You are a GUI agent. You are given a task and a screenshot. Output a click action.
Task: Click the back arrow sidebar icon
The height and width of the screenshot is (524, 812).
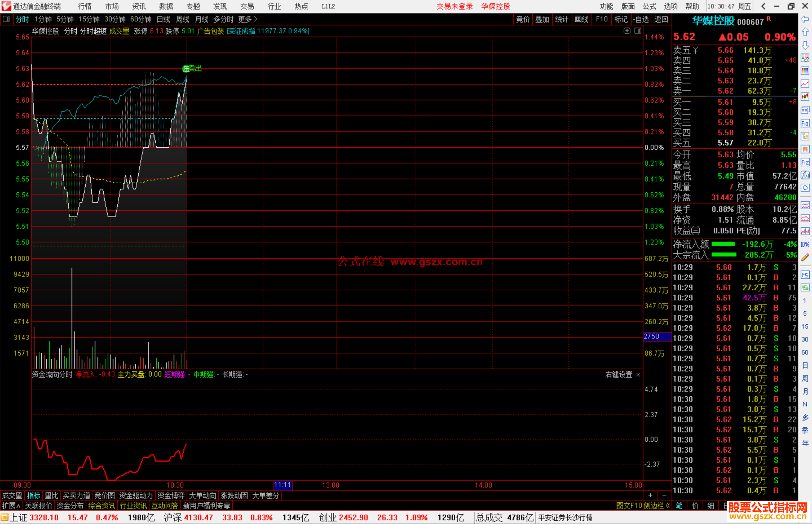pos(805,19)
